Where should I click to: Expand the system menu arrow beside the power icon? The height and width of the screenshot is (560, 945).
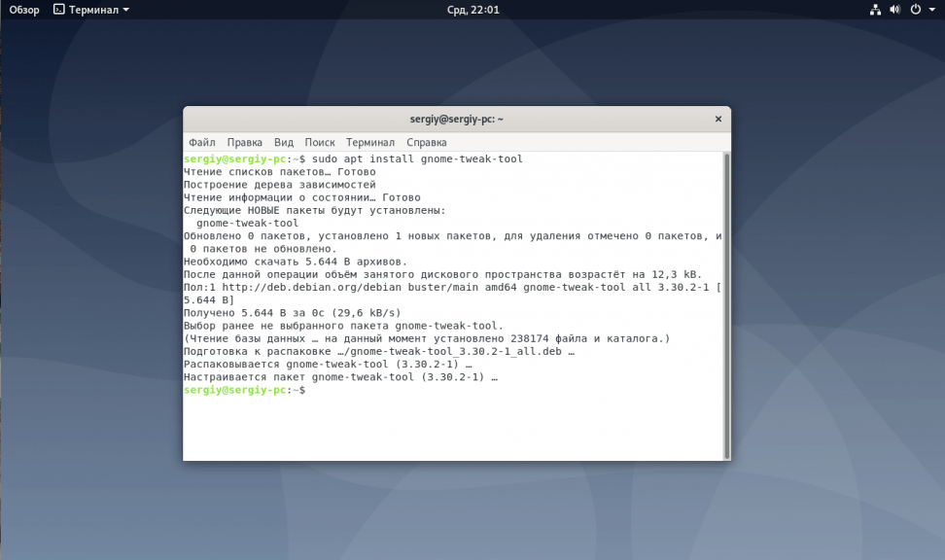(x=930, y=10)
